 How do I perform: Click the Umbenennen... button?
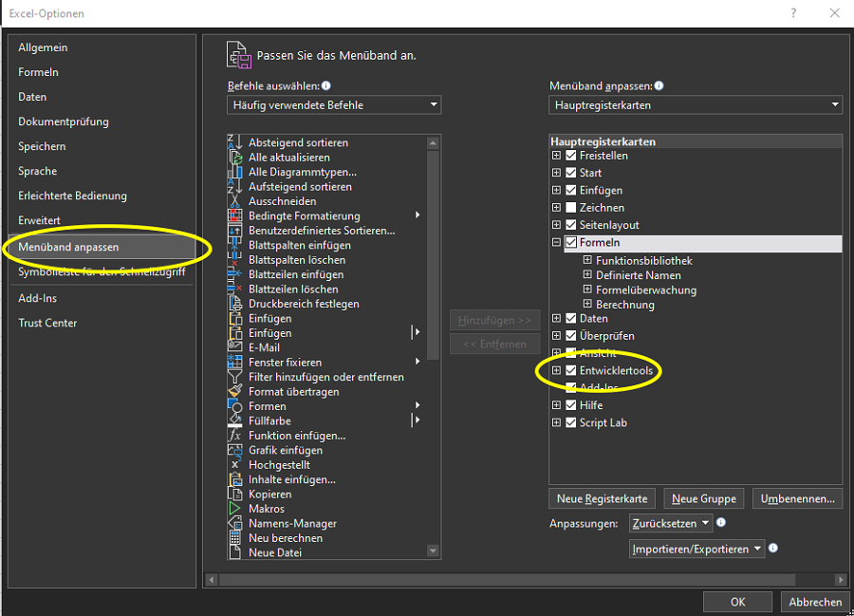click(797, 498)
